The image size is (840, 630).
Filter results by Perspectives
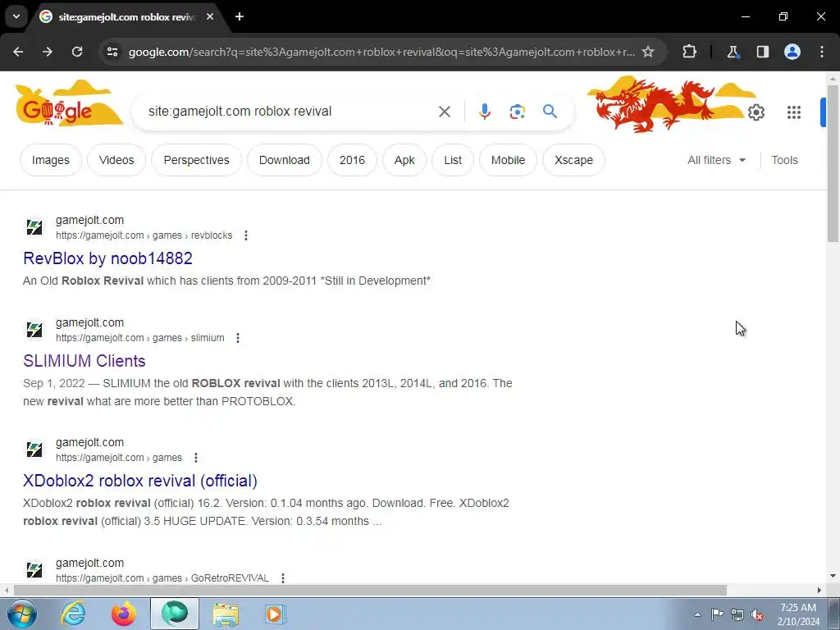pos(196,160)
